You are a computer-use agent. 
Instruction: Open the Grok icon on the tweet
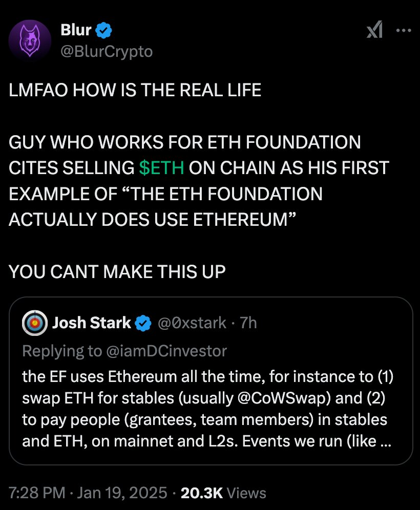click(375, 31)
